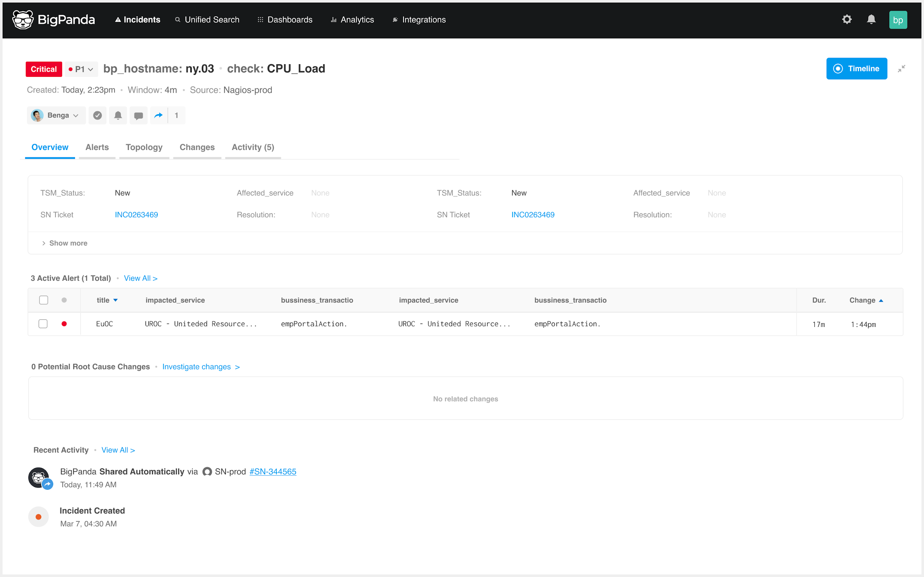Viewport: 924px width, 577px height.
Task: Switch to the Changes tab
Action: click(197, 147)
